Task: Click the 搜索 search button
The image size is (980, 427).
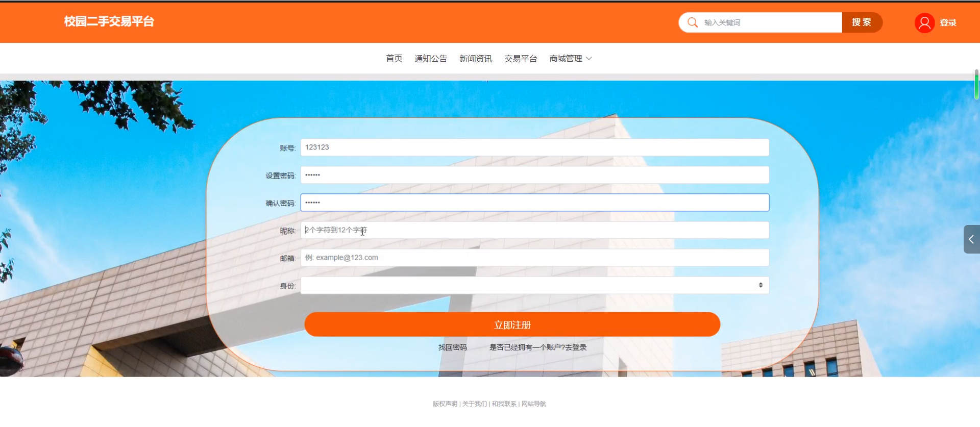Action: pyautogui.click(x=862, y=22)
